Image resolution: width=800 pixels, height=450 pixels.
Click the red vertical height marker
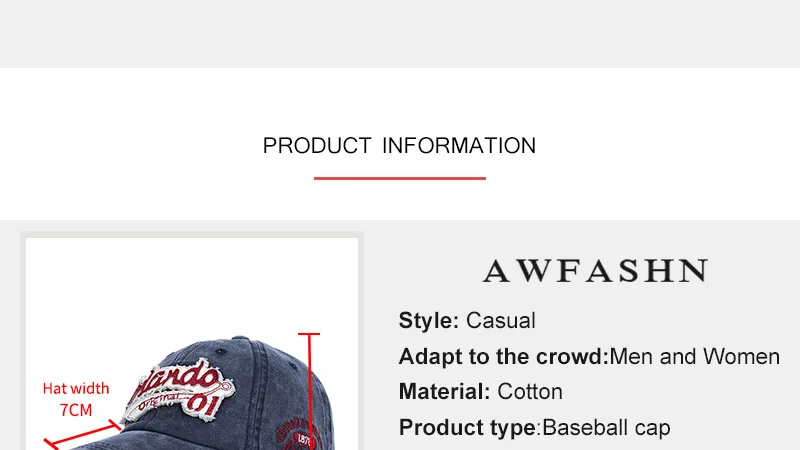(x=309, y=391)
